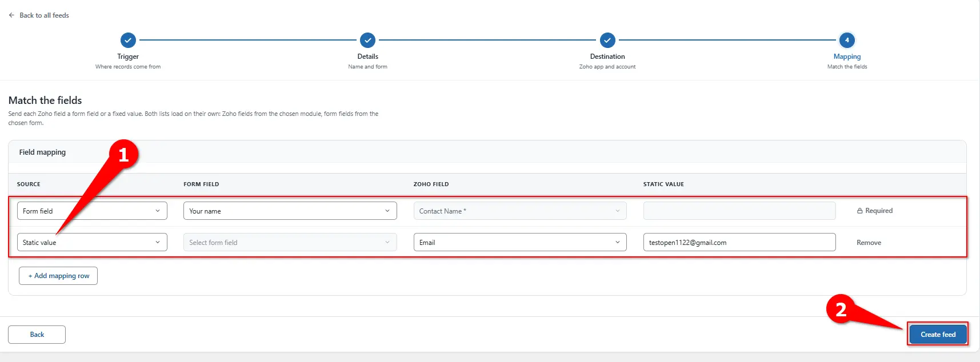The width and height of the screenshot is (980, 362).
Task: Click the Destination step checkmark circle
Action: (x=607, y=41)
